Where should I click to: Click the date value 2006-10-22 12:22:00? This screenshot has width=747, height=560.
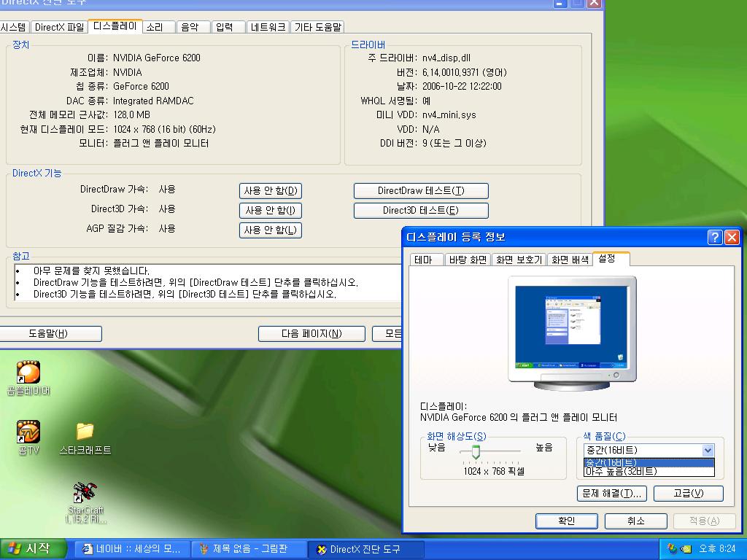[462, 86]
